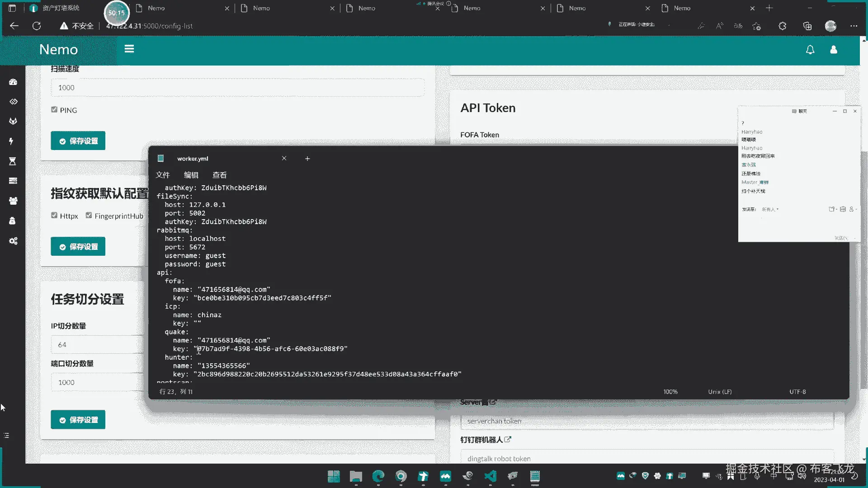The image size is (868, 488).
Task: Open the dashboard icon in left sidebar
Action: pos(13,82)
